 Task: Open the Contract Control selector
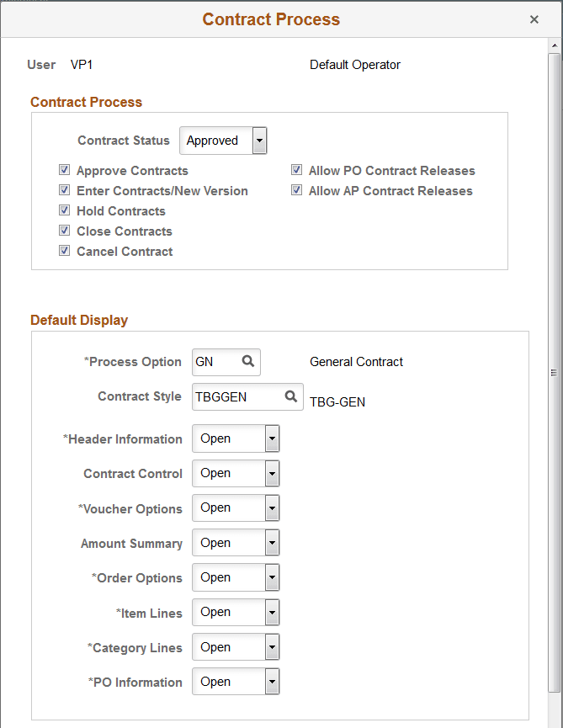(x=271, y=473)
